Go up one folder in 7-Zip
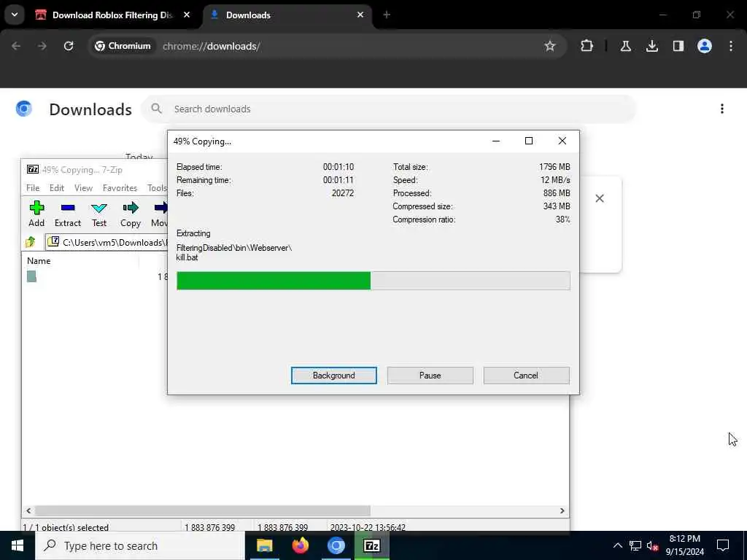This screenshot has height=560, width=747. [31, 242]
